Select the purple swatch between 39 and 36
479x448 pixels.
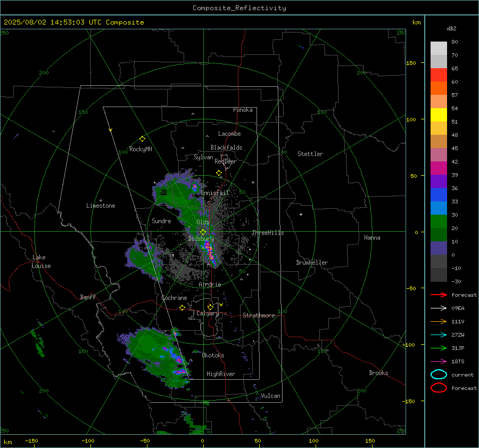point(439,181)
